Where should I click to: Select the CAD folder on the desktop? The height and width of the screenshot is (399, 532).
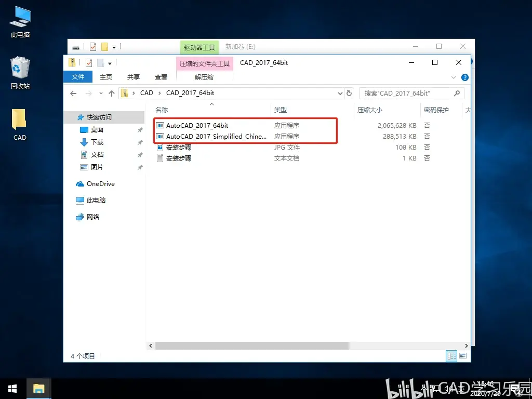(20, 125)
